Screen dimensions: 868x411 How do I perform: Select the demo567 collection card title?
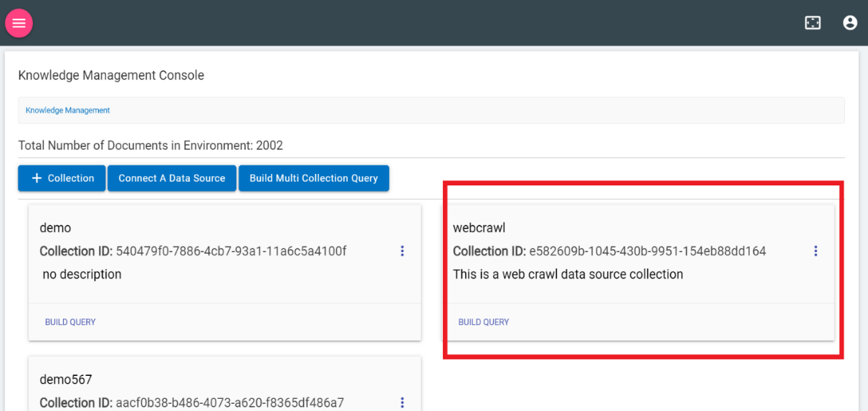pos(66,379)
